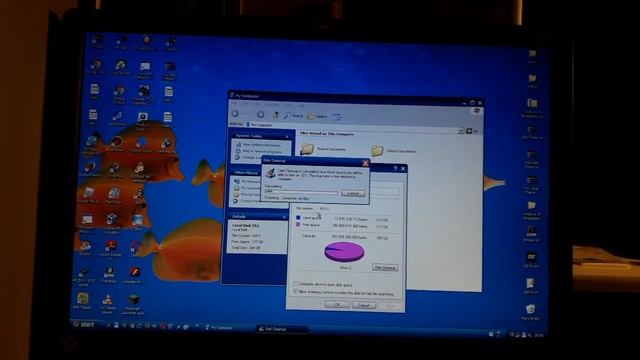Open the Views button in My Computer toolbar
Screen dimensions: 640x360
point(336,117)
